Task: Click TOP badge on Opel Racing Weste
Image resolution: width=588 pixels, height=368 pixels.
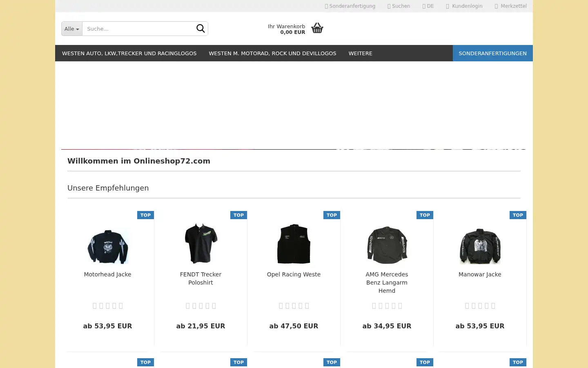Action: coord(332,215)
